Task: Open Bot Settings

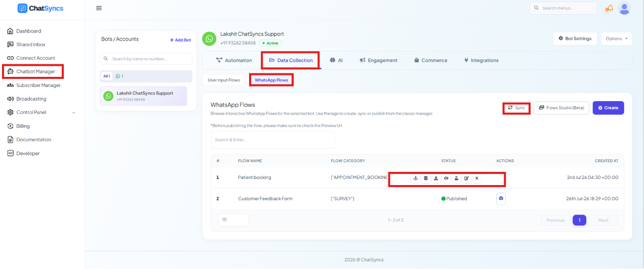Action: (575, 38)
